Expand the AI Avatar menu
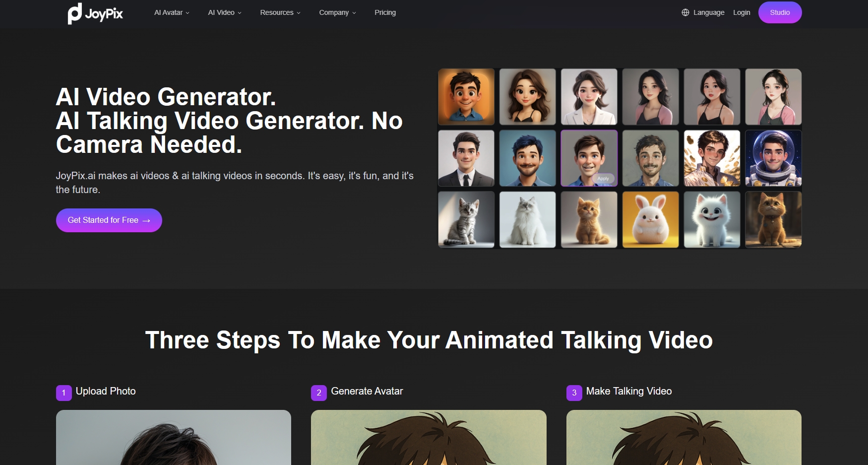This screenshot has height=465, width=868. (x=172, y=12)
